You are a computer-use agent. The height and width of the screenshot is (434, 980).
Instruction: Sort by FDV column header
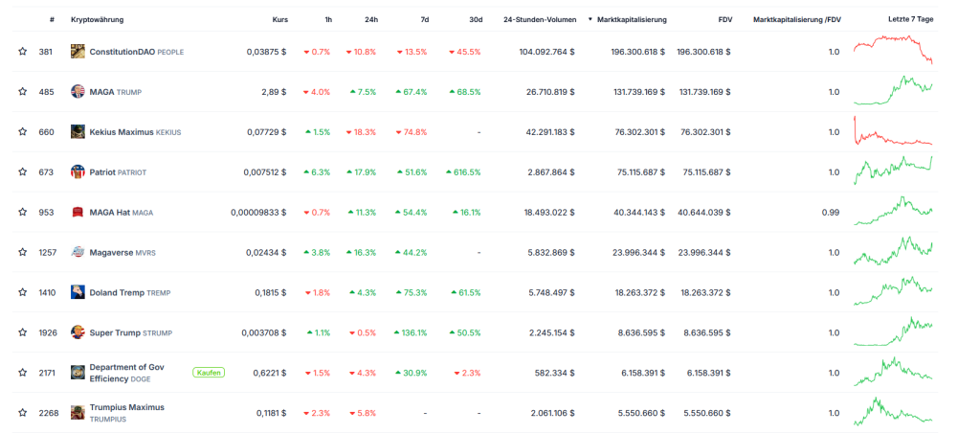[725, 19]
